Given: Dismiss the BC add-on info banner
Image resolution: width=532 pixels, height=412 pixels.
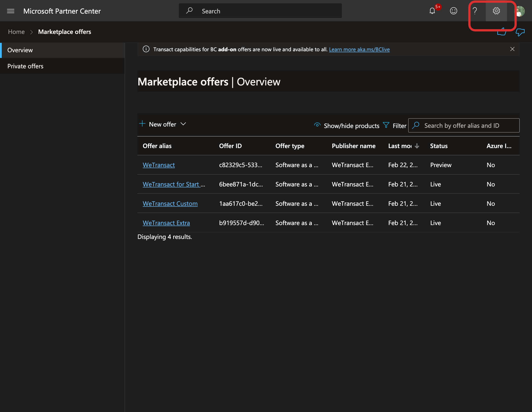Looking at the screenshot, I should click(512, 49).
